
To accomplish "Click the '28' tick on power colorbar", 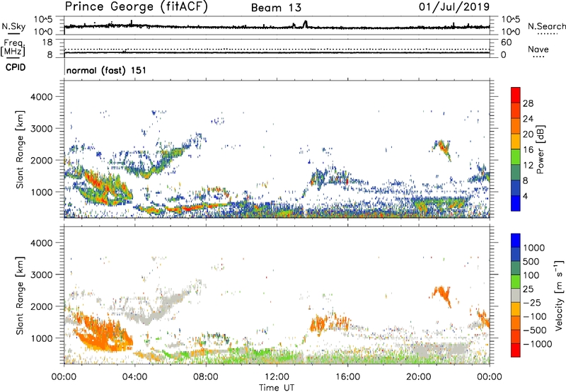I will pos(528,103).
